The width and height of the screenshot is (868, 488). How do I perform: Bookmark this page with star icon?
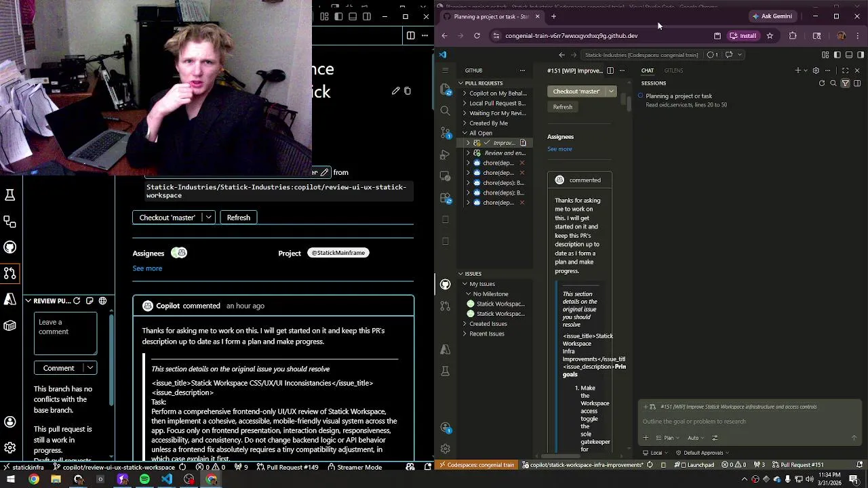(x=770, y=36)
